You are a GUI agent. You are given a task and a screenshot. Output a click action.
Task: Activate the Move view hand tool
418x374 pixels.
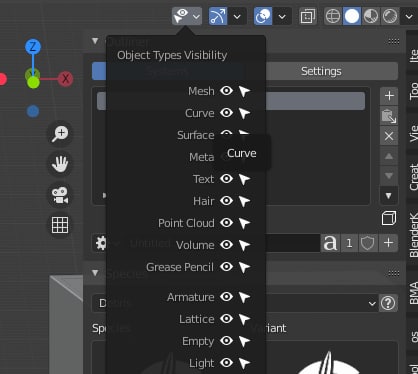click(60, 164)
